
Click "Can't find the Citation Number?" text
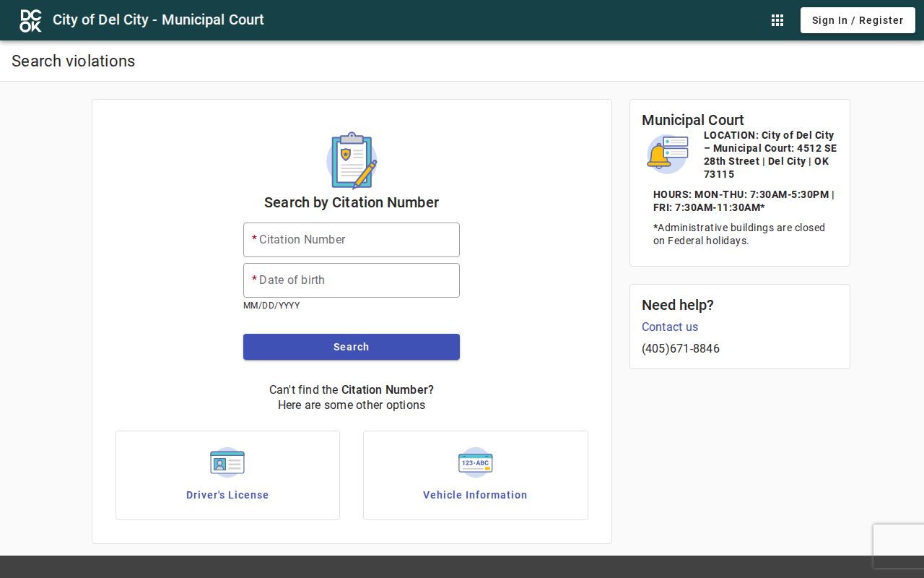point(352,389)
